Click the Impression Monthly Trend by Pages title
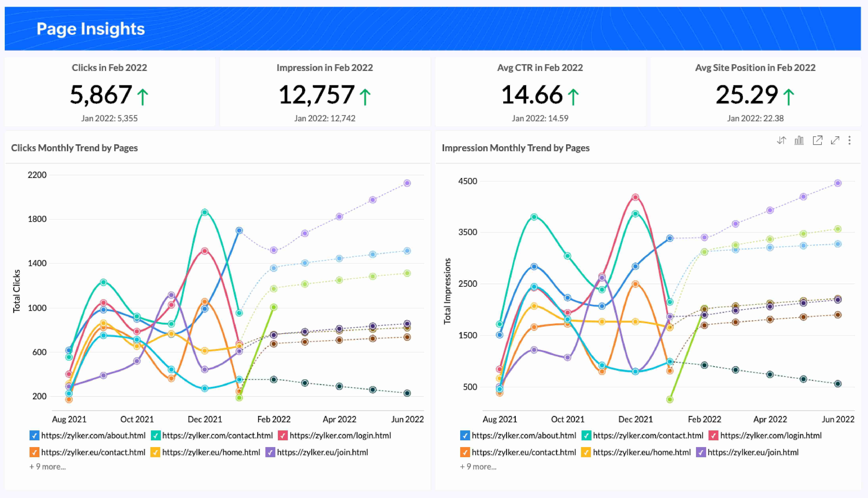The image size is (868, 498). tap(516, 148)
